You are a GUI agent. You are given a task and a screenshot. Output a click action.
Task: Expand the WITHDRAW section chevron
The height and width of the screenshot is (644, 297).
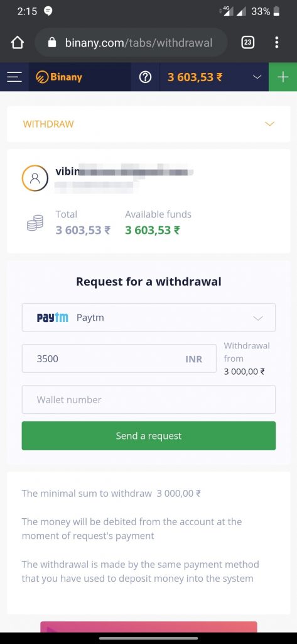point(269,124)
